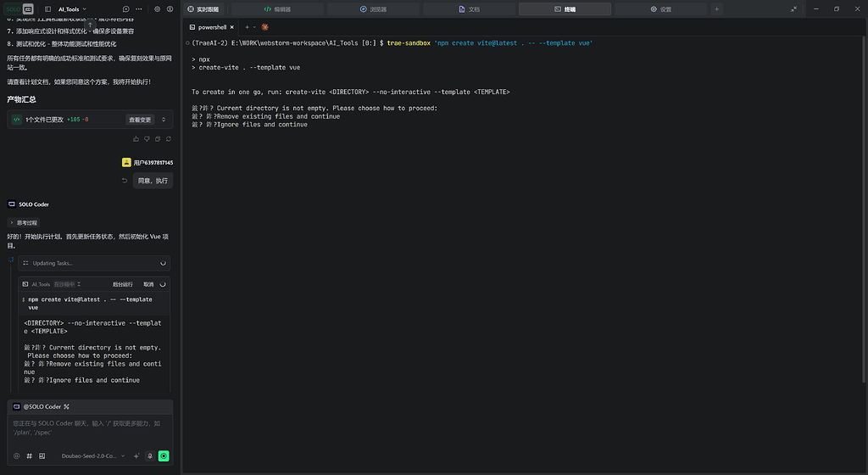This screenshot has height=475, width=868.
Task: Click the attach image icon
Action: pos(42,456)
